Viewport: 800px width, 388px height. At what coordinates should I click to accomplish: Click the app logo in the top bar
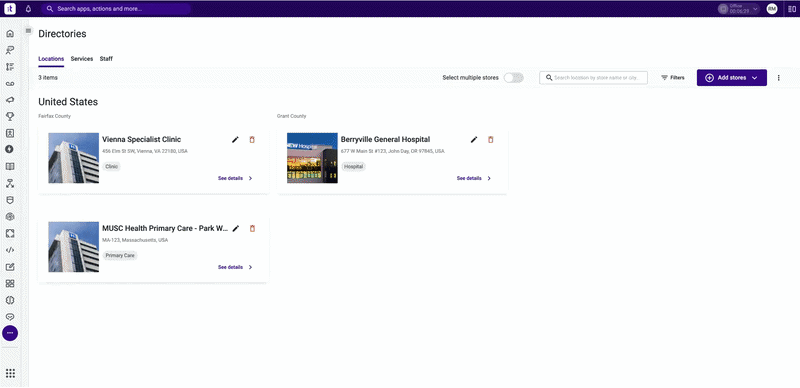[10, 9]
